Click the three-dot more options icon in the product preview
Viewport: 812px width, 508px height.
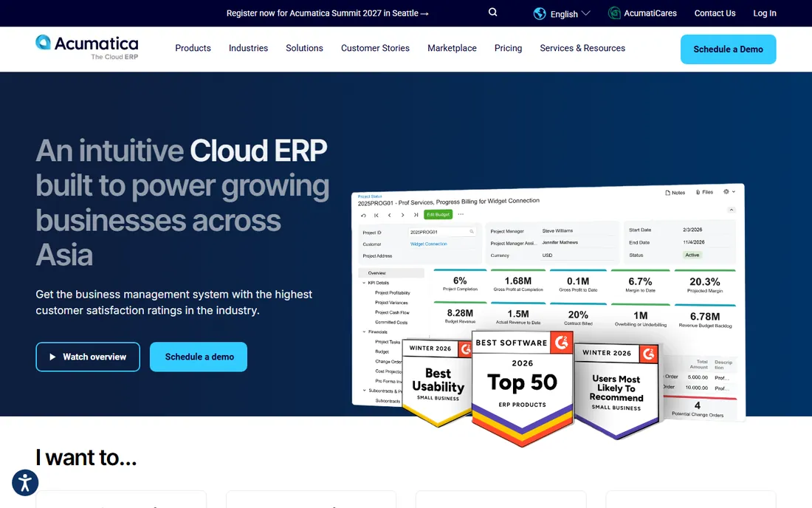coord(461,214)
